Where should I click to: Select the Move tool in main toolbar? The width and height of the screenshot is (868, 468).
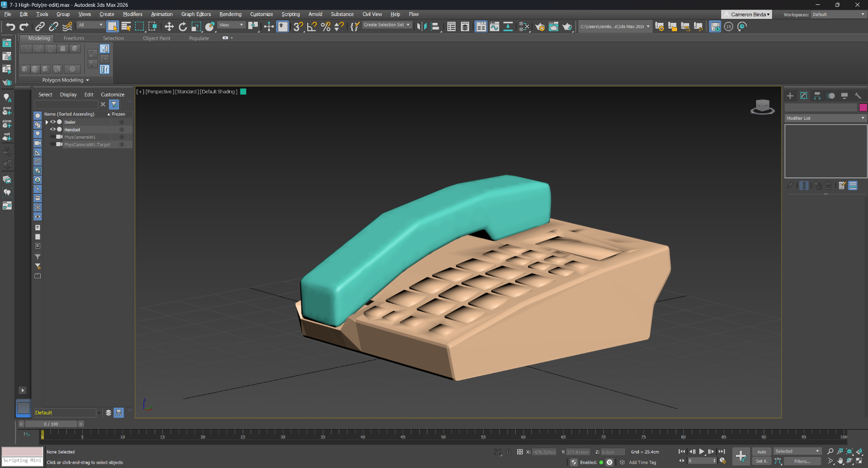(x=169, y=27)
